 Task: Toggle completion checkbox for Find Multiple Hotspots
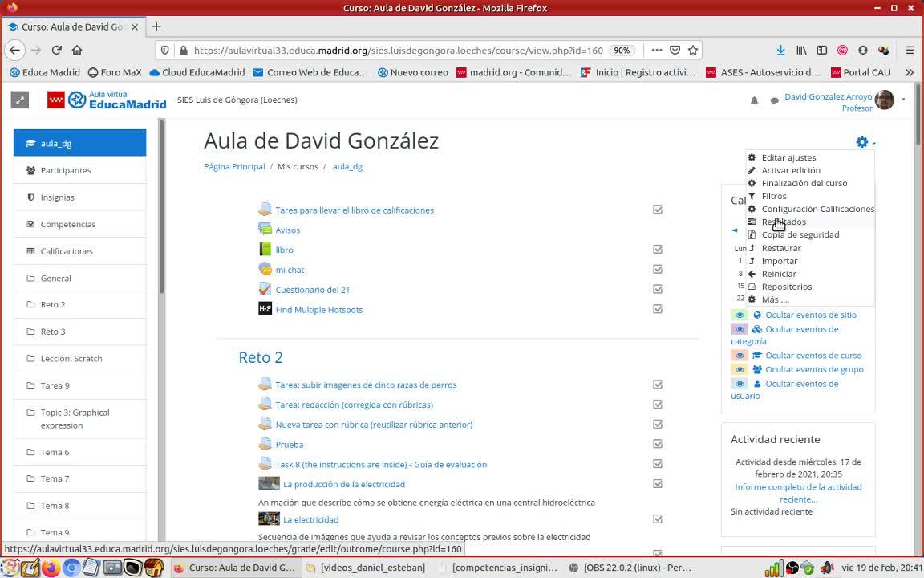tap(658, 309)
